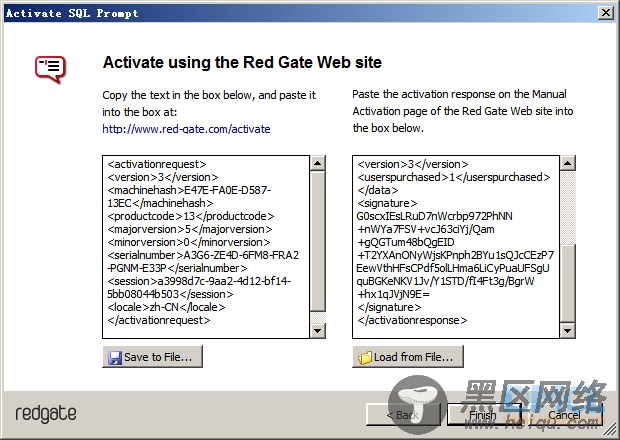Open the red-gate.com/activate link

[x=186, y=129]
